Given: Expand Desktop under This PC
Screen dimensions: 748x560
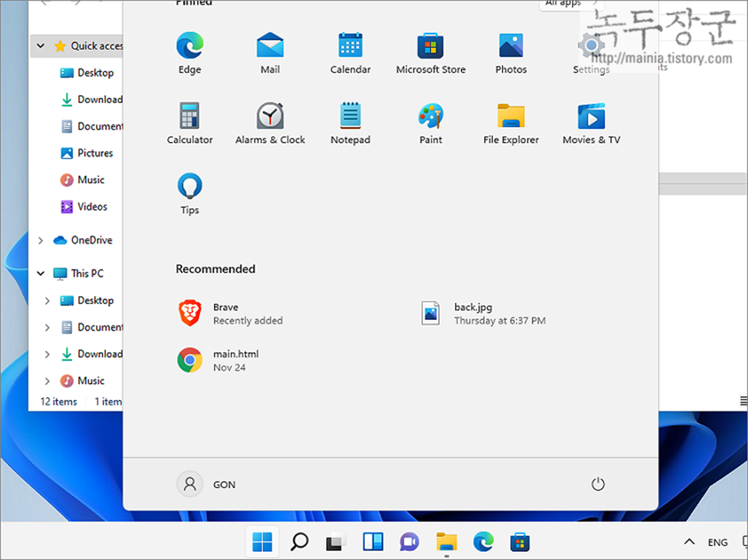Looking at the screenshot, I should [47, 300].
